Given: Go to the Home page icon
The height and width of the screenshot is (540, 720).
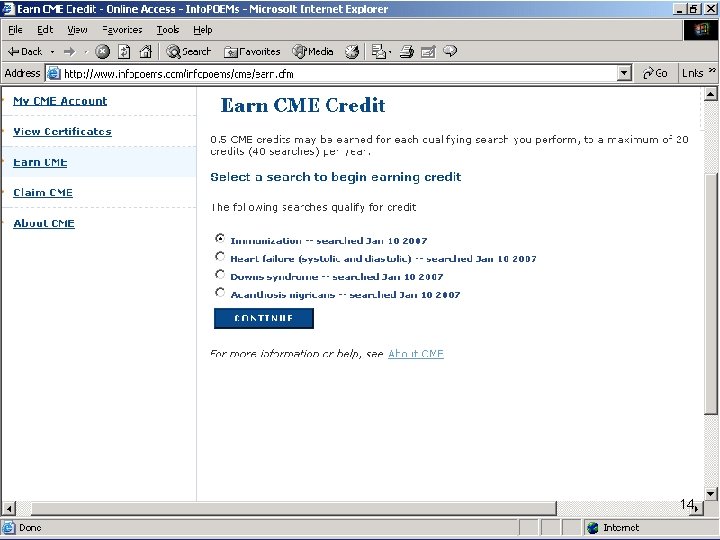Looking at the screenshot, I should click(x=146, y=51).
